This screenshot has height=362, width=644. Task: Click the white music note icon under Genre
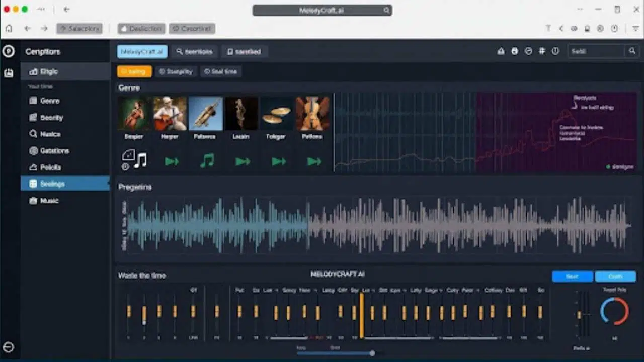click(140, 160)
